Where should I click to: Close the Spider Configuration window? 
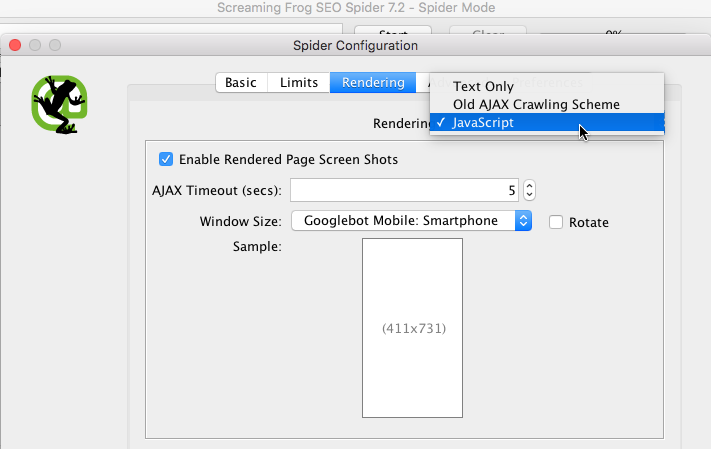[14, 45]
